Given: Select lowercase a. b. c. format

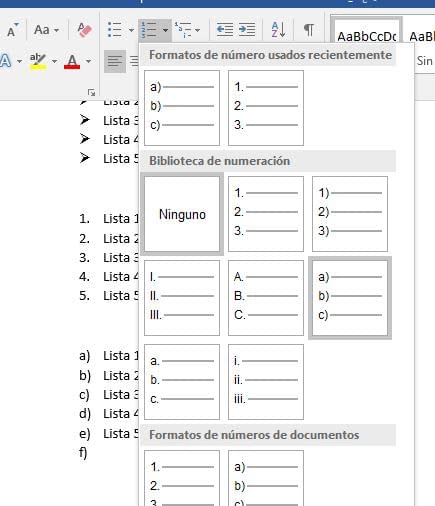Looking at the screenshot, I should tap(182, 382).
